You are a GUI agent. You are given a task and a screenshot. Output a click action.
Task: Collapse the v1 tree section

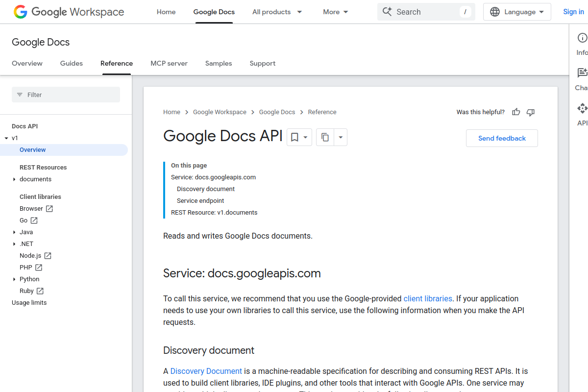pyautogui.click(x=6, y=138)
